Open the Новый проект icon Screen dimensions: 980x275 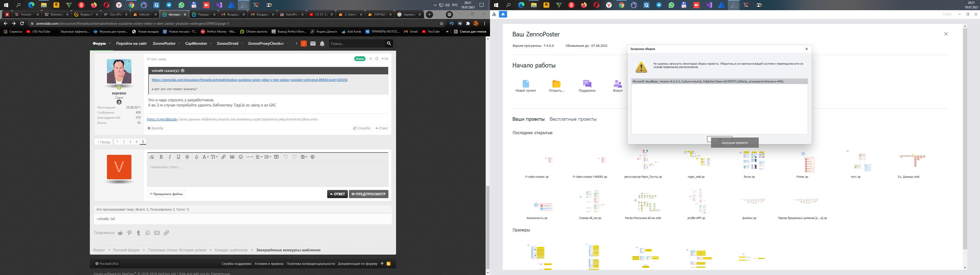(x=526, y=86)
